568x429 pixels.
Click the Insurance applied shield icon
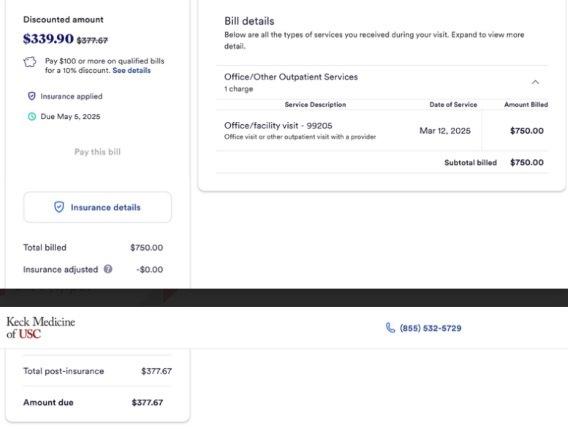[x=32, y=96]
